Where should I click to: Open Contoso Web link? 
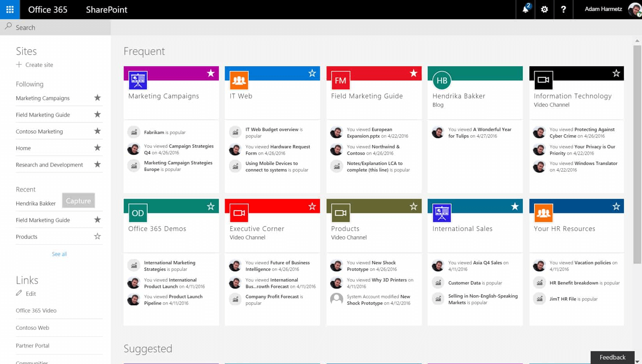coord(32,328)
